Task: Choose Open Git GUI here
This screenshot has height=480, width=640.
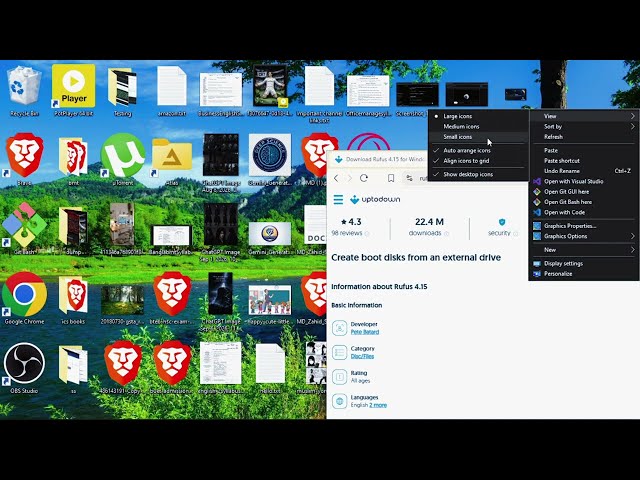Action: tap(584, 191)
